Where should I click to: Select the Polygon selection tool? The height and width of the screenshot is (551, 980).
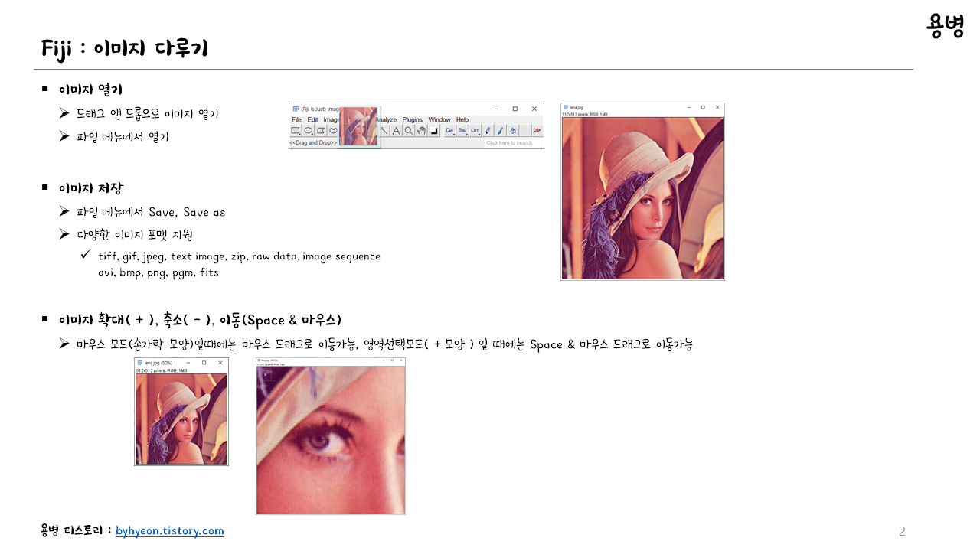pyautogui.click(x=321, y=131)
